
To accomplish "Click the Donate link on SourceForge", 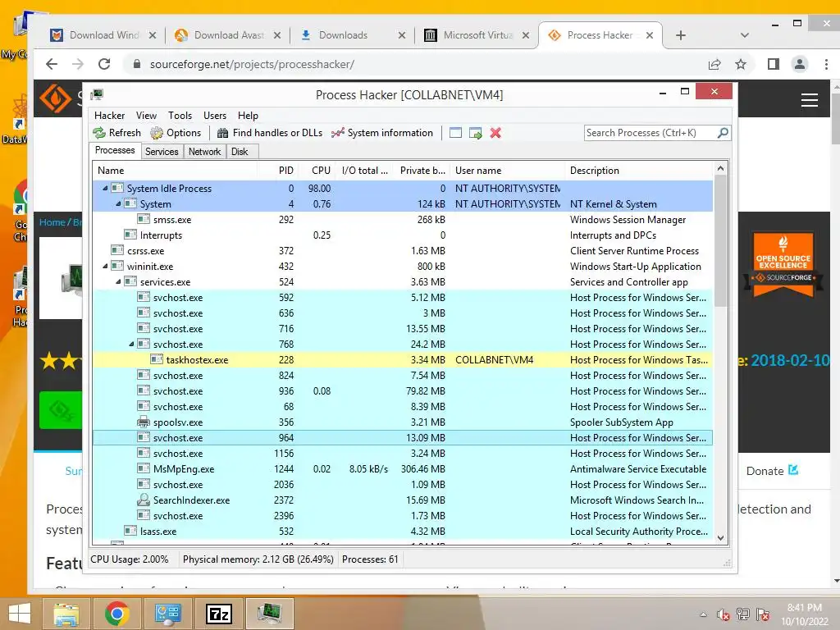I will pyautogui.click(x=773, y=471).
